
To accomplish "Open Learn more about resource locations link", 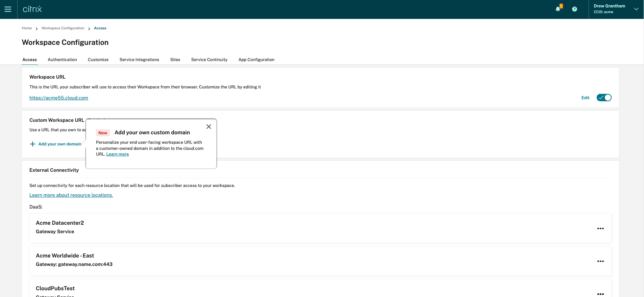I will pyautogui.click(x=71, y=195).
